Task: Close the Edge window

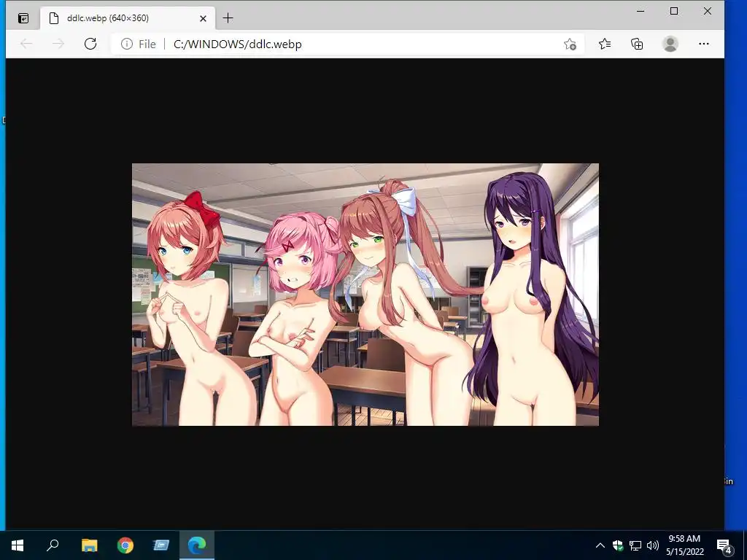Action: [708, 11]
